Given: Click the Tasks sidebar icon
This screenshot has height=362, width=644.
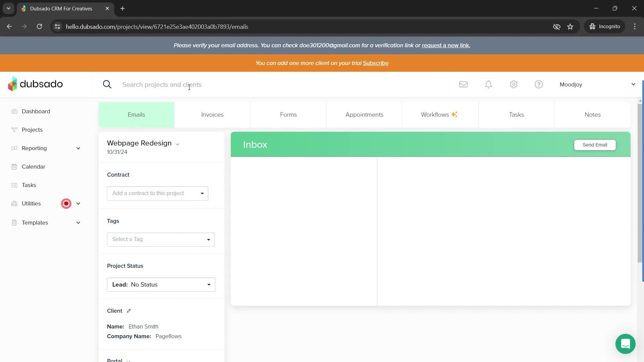Looking at the screenshot, I should 14,185.
